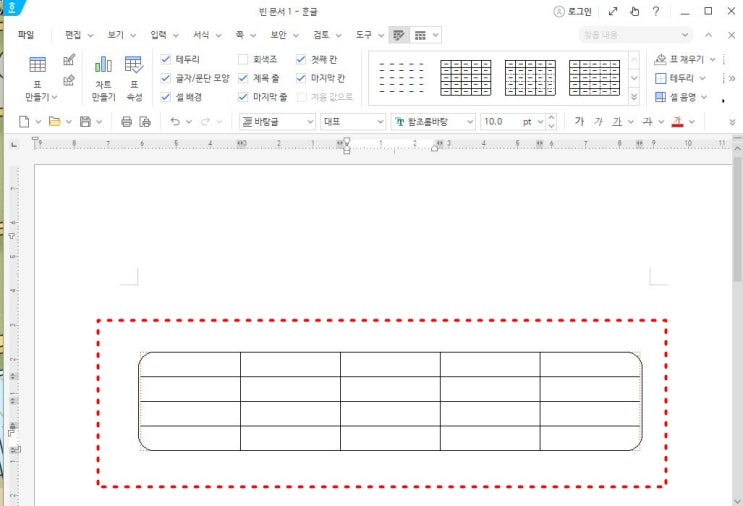The height and width of the screenshot is (506, 743).
Task: Expand the table style gallery fully
Action: click(634, 97)
